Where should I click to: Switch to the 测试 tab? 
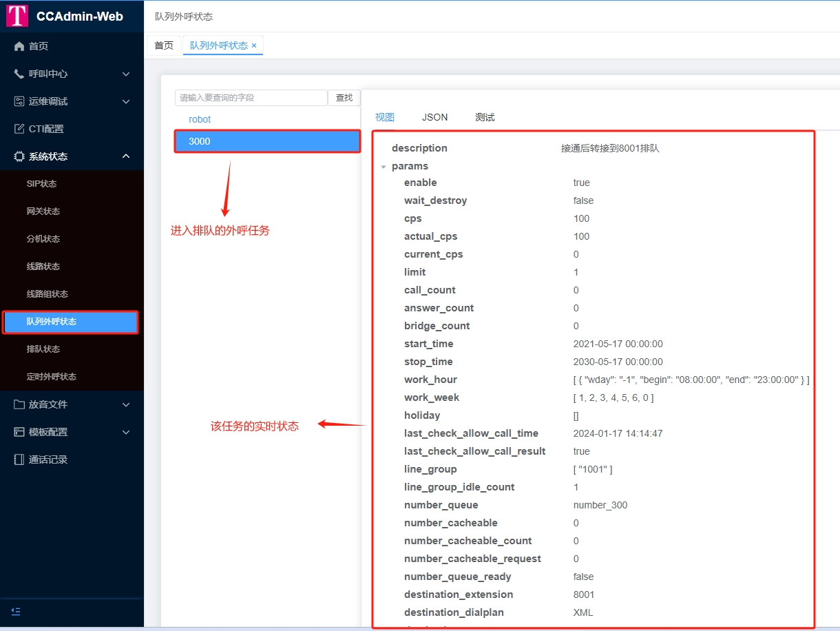485,117
